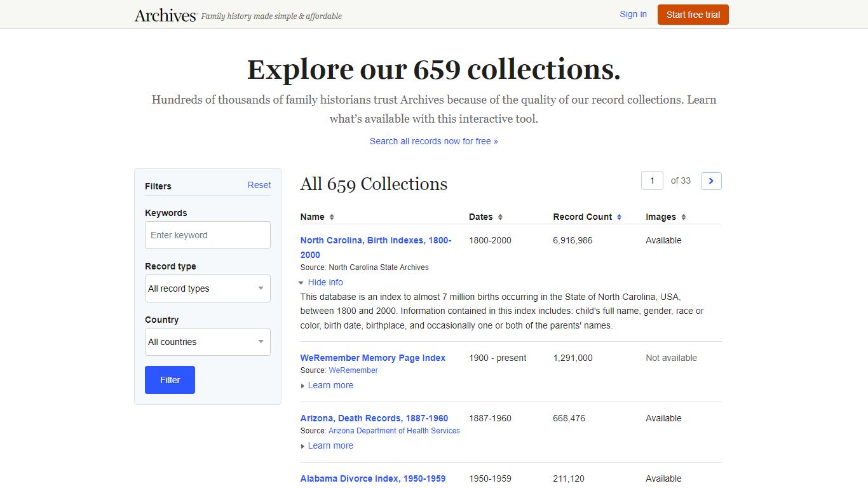The image size is (868, 488).
Task: Open Arizona, Death Records, 1887-1960
Action: [374, 418]
